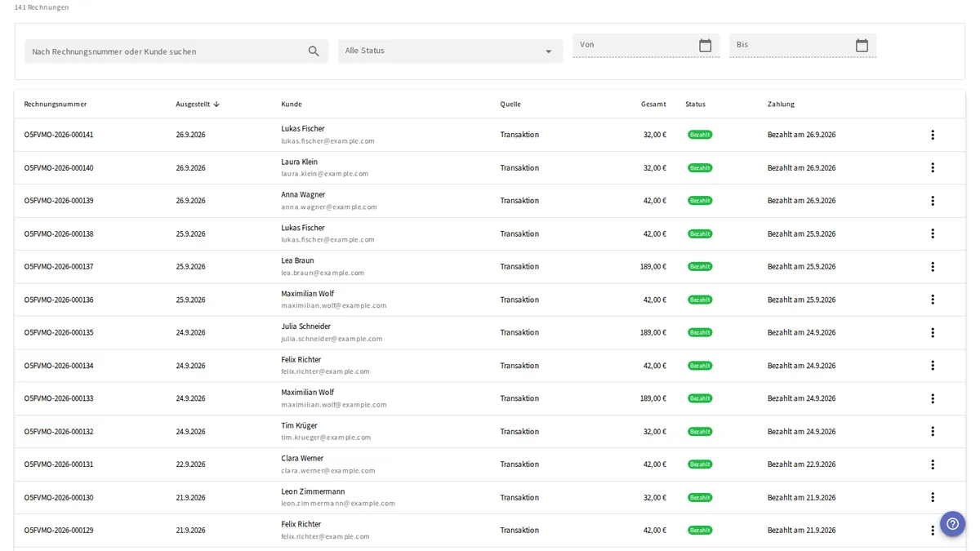Open actions menu for invoice O5FVMO-2026-000130
This screenshot has height=551, width=980.
click(x=933, y=498)
